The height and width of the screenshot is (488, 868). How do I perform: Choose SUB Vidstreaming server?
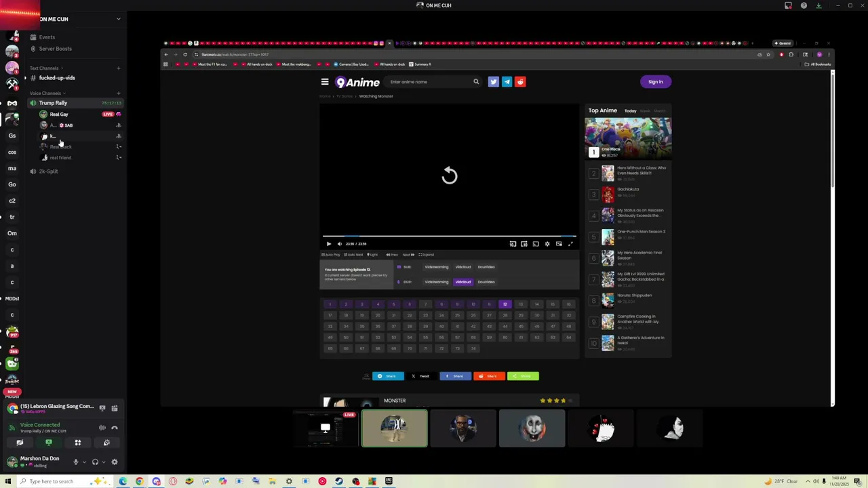436,267
